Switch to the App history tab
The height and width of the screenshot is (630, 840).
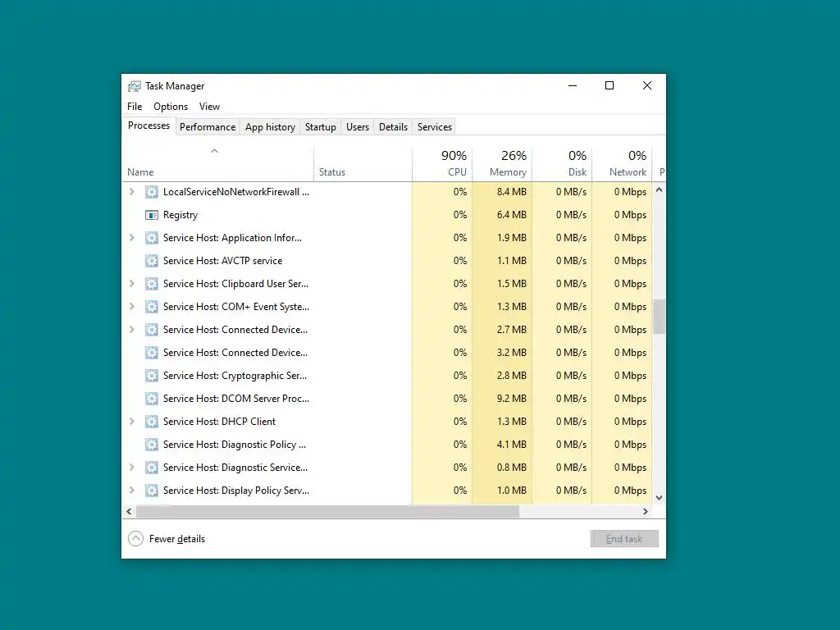[270, 127]
